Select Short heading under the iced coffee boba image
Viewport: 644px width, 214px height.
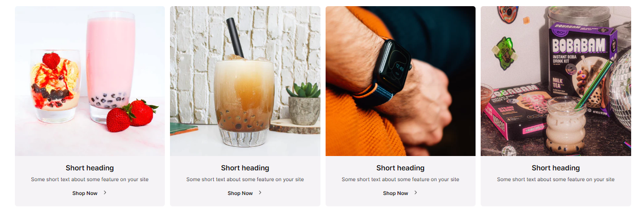(x=245, y=168)
